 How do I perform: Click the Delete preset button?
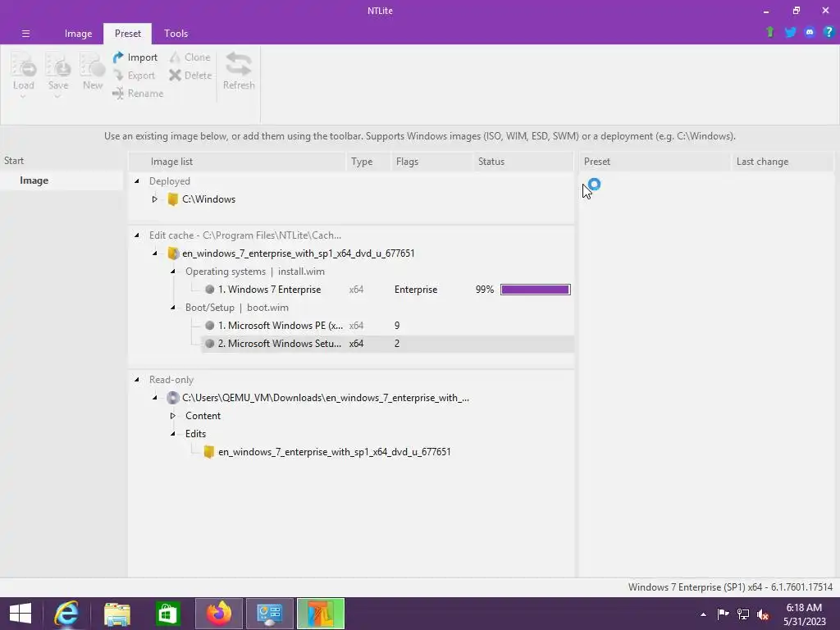(190, 75)
